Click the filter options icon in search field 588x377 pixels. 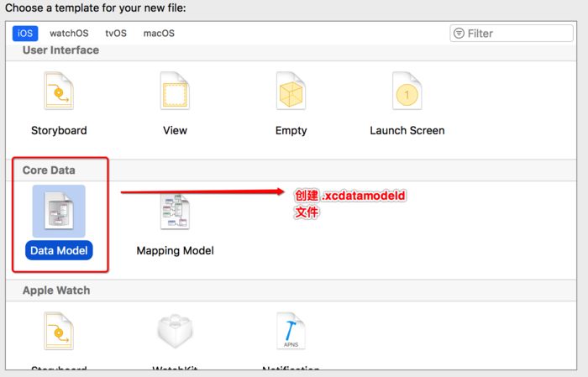459,34
